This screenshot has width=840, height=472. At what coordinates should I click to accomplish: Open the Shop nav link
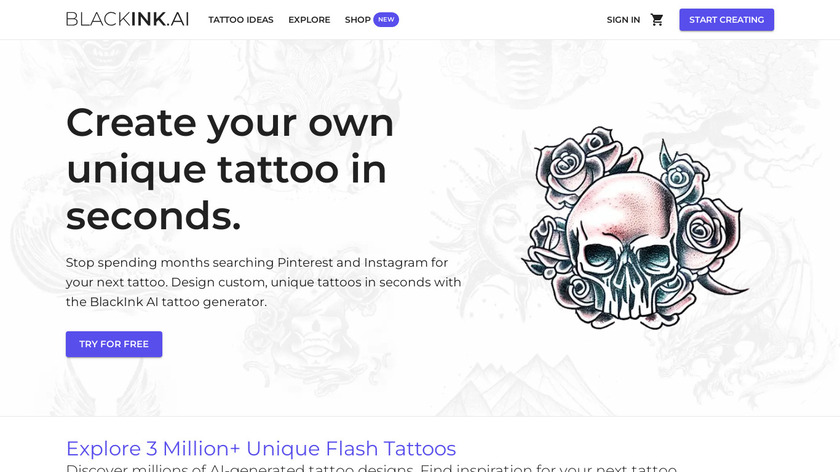click(x=357, y=20)
